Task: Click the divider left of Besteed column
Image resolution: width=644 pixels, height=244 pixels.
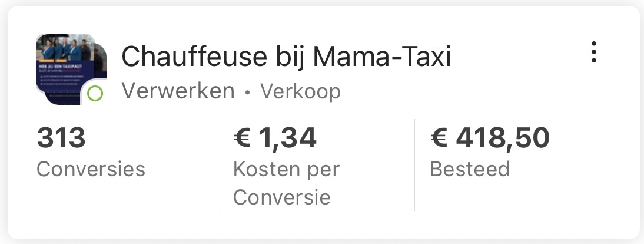Action: [414, 165]
